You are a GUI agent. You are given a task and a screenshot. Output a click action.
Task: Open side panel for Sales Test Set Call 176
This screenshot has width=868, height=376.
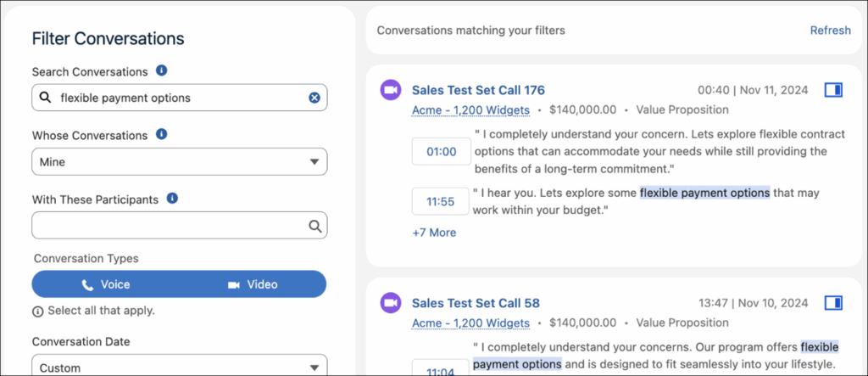point(833,89)
